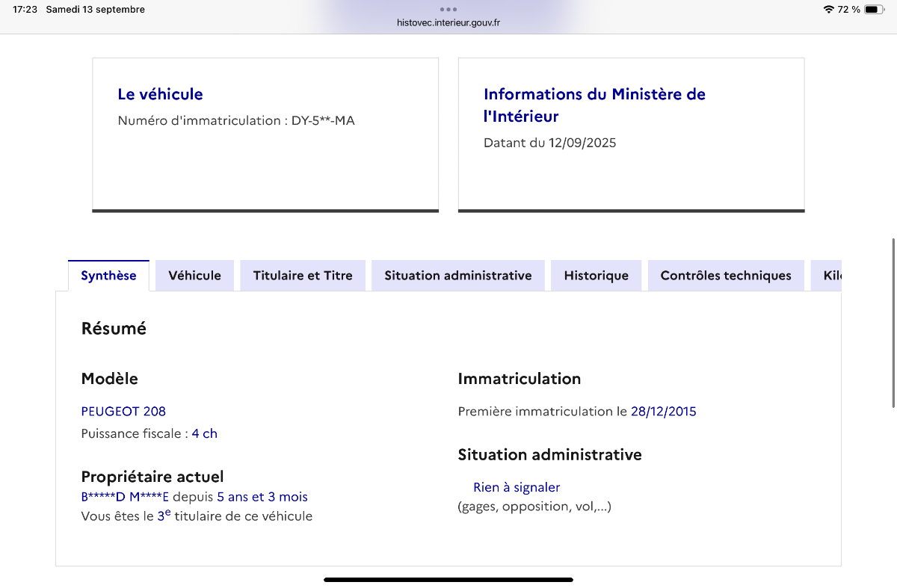The width and height of the screenshot is (897, 588).
Task: Select the 'PEUGEOT 208' model text
Action: click(123, 411)
